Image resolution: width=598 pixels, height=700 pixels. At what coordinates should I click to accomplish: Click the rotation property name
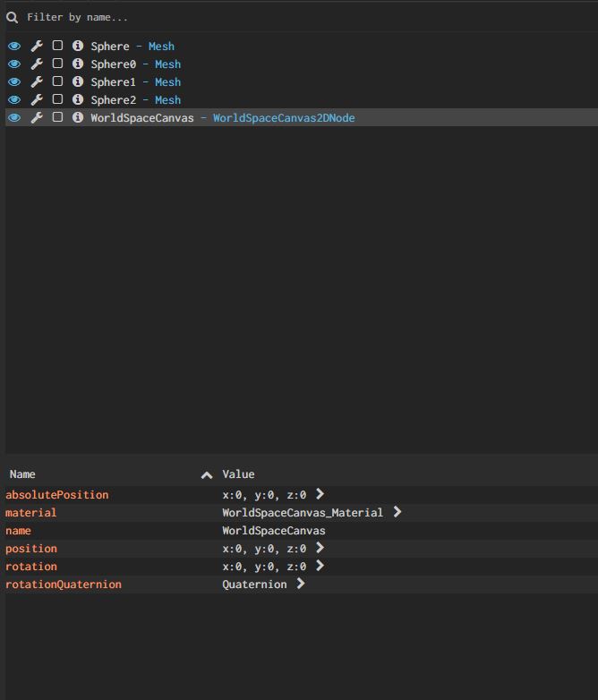pyautogui.click(x=31, y=566)
